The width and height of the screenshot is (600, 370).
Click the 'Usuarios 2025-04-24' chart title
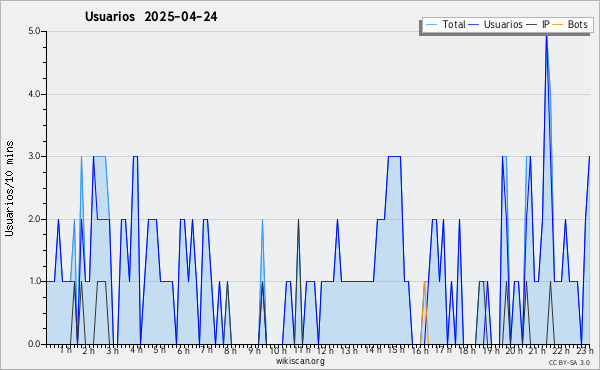[151, 17]
